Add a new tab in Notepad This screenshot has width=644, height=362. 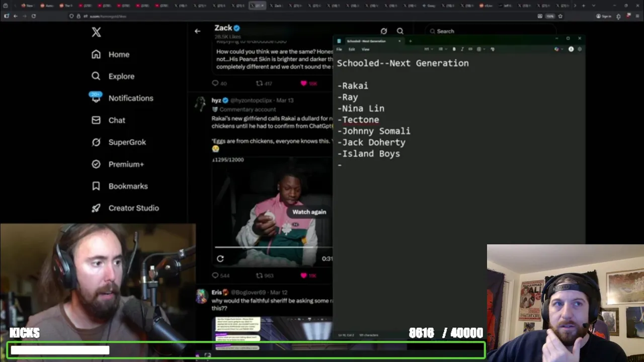click(410, 41)
